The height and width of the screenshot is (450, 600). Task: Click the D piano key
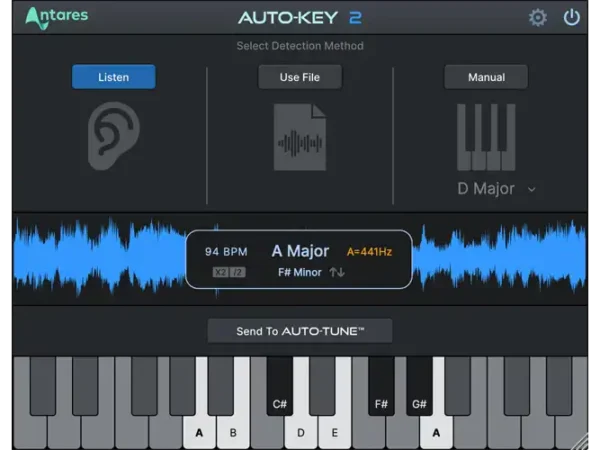point(301,433)
